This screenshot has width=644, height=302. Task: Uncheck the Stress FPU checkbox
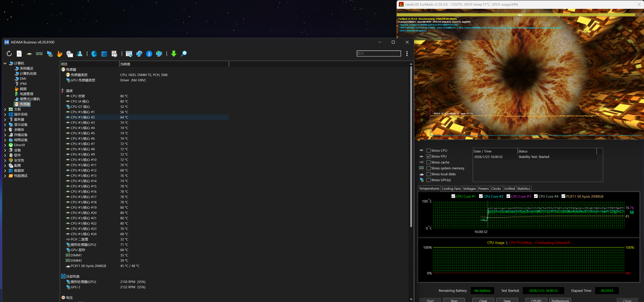[x=429, y=156]
